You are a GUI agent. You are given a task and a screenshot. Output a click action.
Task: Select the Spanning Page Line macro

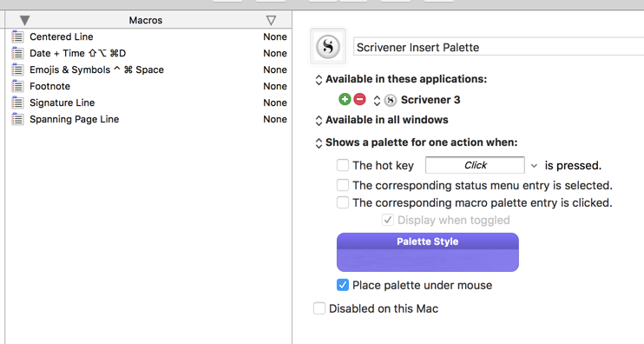point(148,119)
